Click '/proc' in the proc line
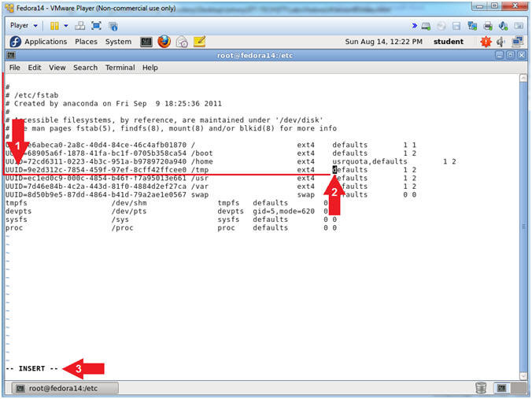The height and width of the screenshot is (399, 532). 122,228
